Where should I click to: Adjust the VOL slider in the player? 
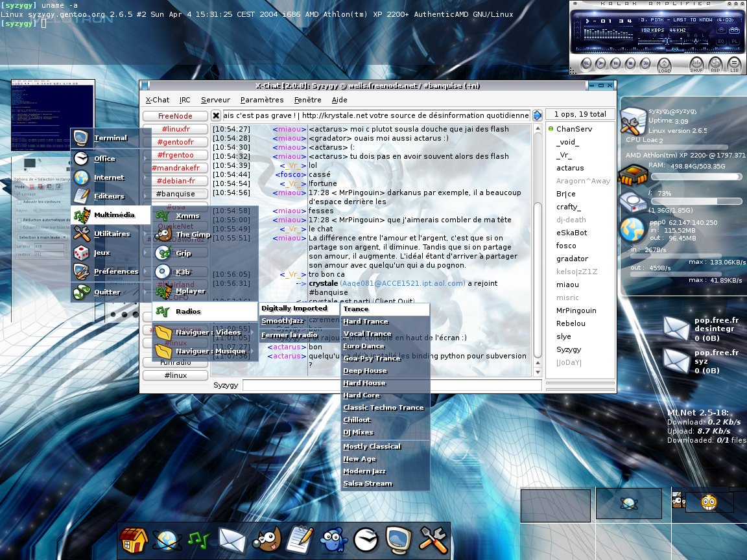point(667,41)
